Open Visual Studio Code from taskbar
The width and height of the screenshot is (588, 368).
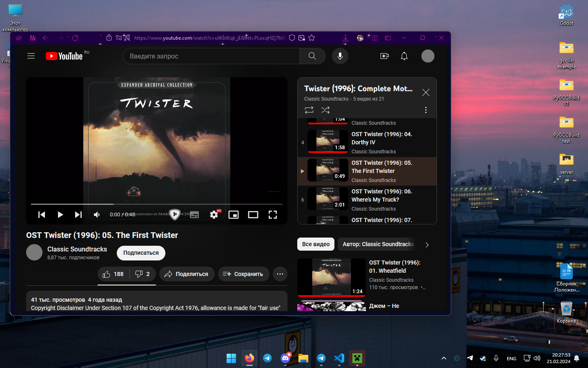339,358
